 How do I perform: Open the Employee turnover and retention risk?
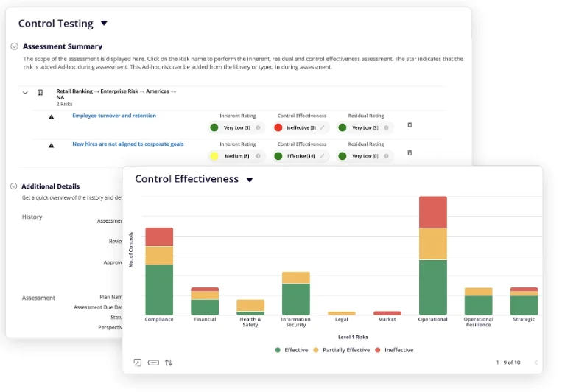114,116
